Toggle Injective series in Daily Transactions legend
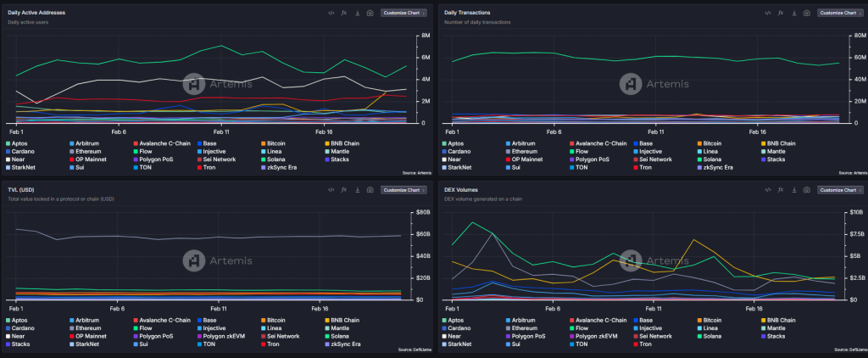The height and width of the screenshot is (358, 868). click(x=646, y=151)
